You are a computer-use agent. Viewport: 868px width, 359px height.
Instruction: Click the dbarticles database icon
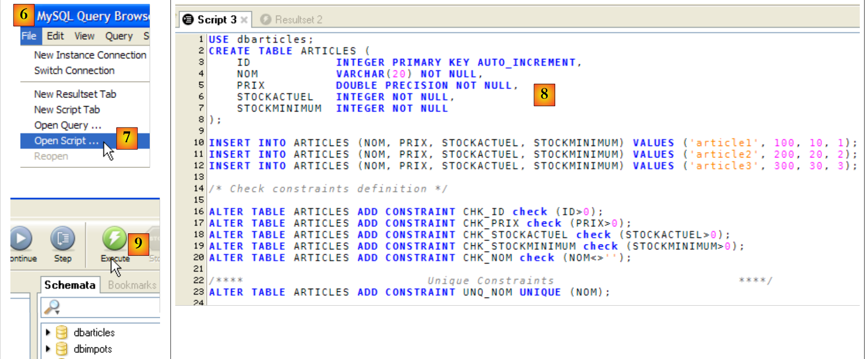[x=62, y=333]
